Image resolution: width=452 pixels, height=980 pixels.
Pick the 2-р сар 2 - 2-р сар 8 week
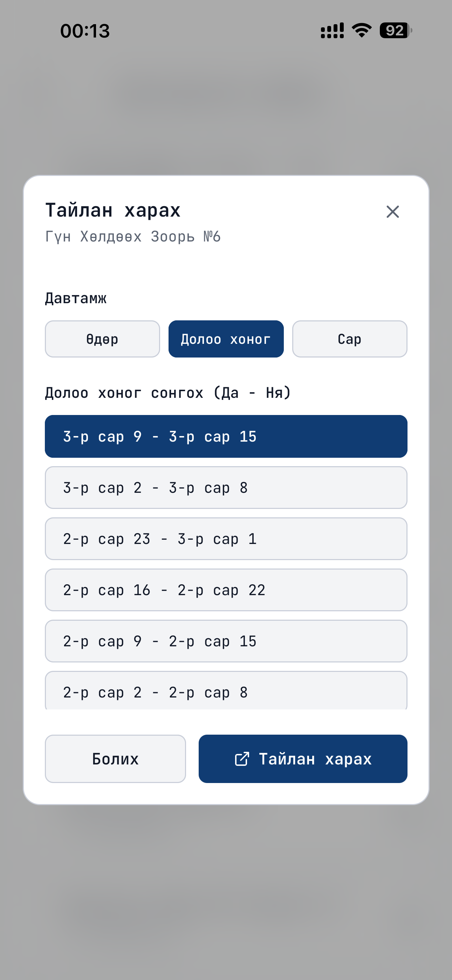pos(226,690)
